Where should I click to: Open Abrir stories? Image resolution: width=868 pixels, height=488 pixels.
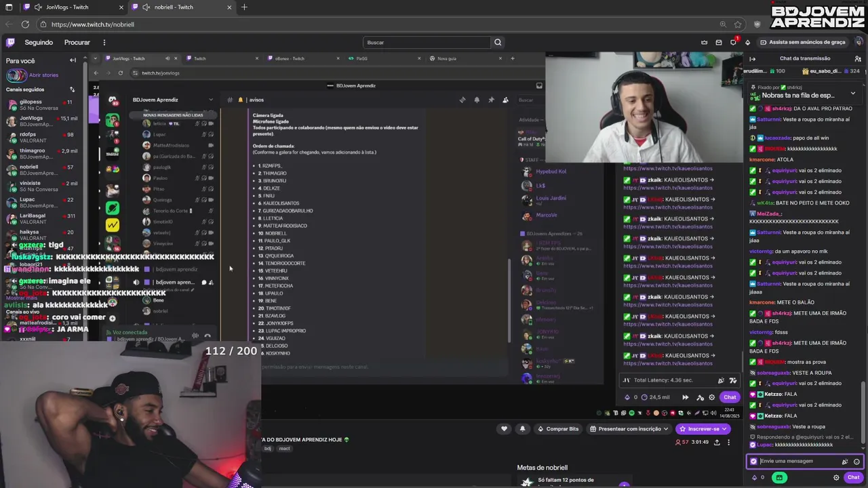click(x=43, y=75)
